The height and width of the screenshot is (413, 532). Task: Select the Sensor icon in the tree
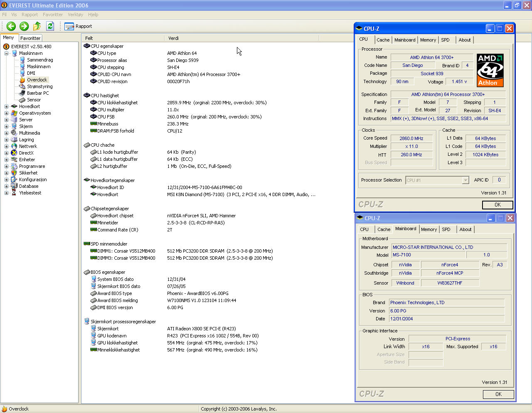pyautogui.click(x=22, y=100)
